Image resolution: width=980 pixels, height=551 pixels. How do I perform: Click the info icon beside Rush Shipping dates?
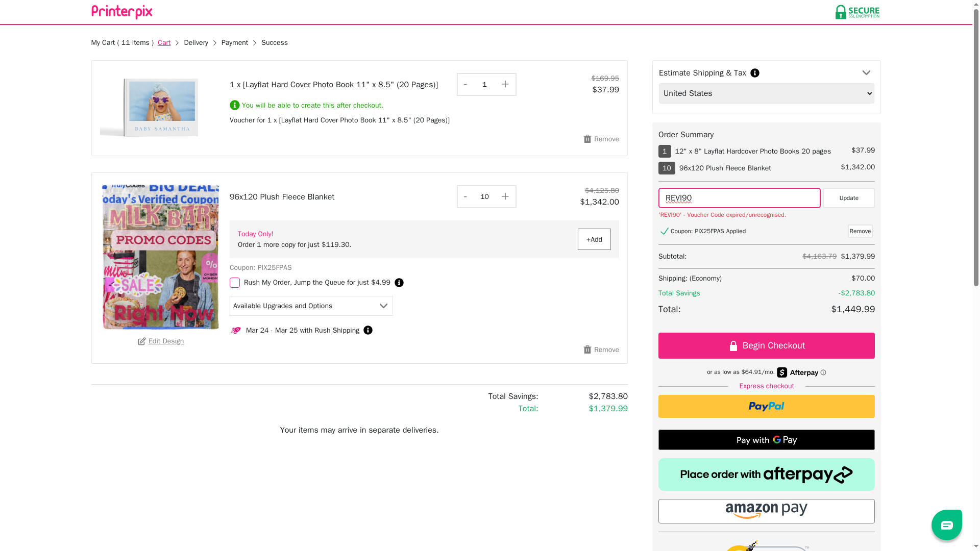pos(368,330)
